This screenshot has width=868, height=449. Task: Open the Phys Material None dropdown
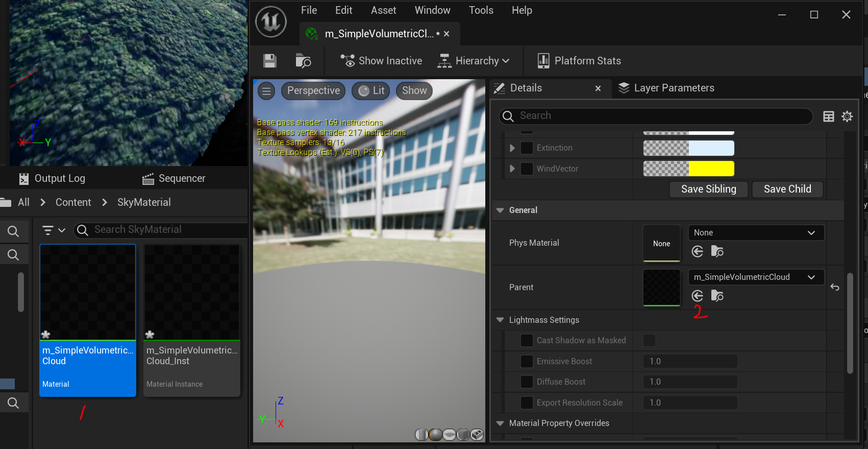point(756,232)
